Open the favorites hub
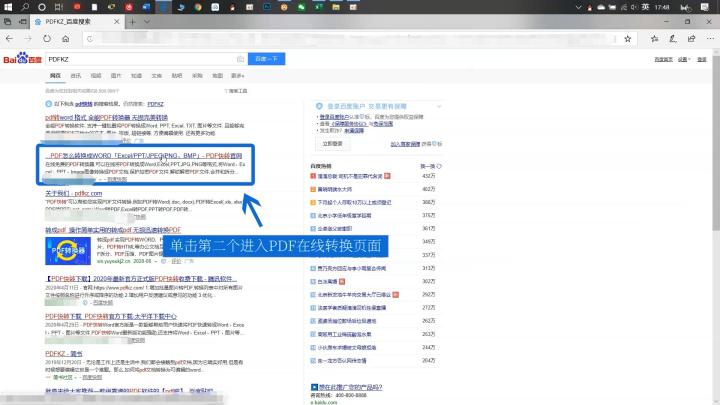 click(654, 39)
